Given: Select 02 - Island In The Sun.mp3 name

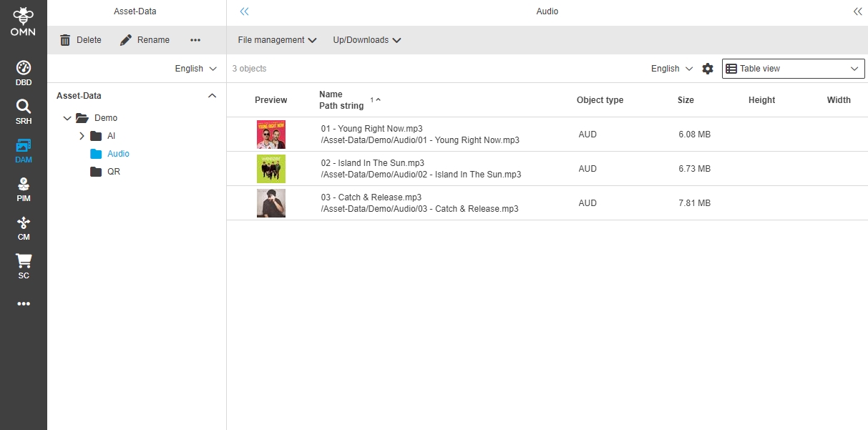Looking at the screenshot, I should click(373, 163).
